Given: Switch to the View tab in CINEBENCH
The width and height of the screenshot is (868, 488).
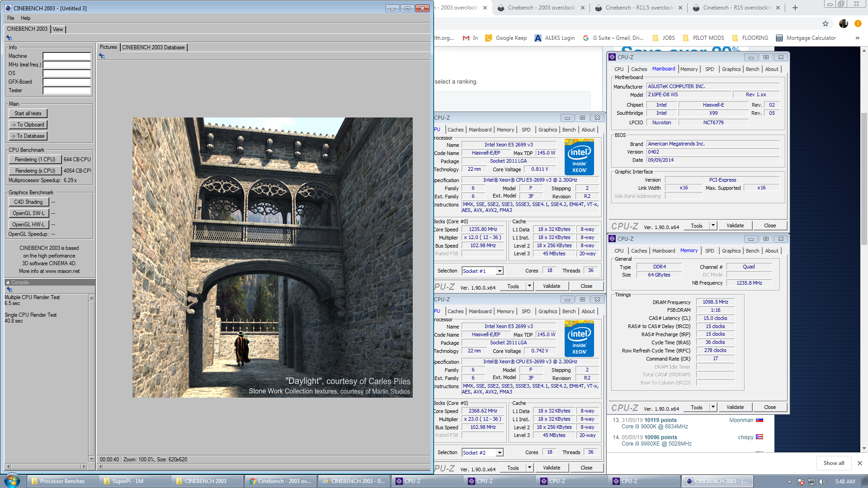Looking at the screenshot, I should (58, 29).
